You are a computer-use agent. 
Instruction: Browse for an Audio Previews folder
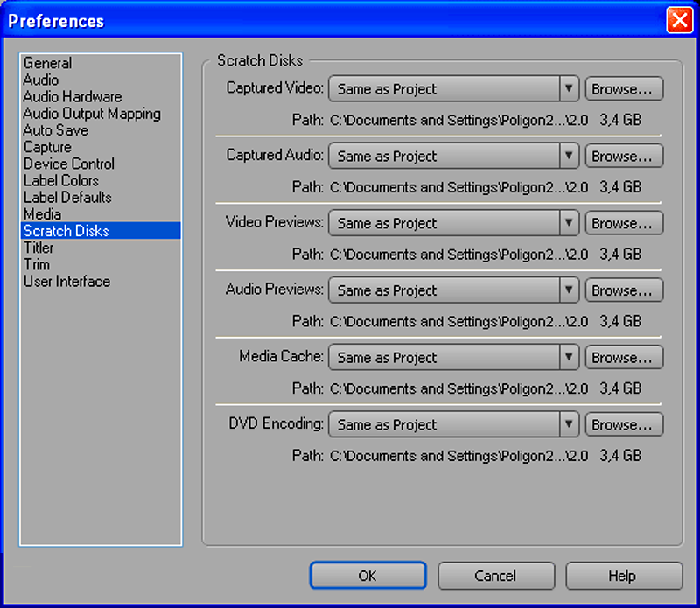[x=624, y=290]
